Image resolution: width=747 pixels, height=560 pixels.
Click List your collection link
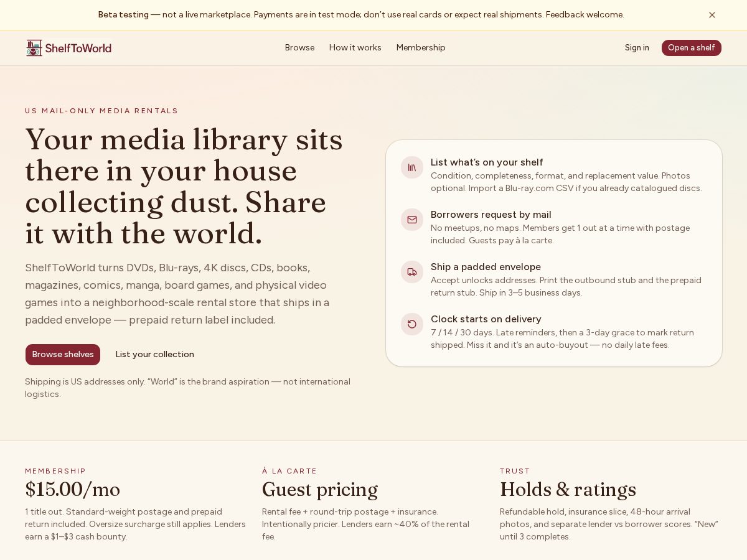click(x=155, y=355)
